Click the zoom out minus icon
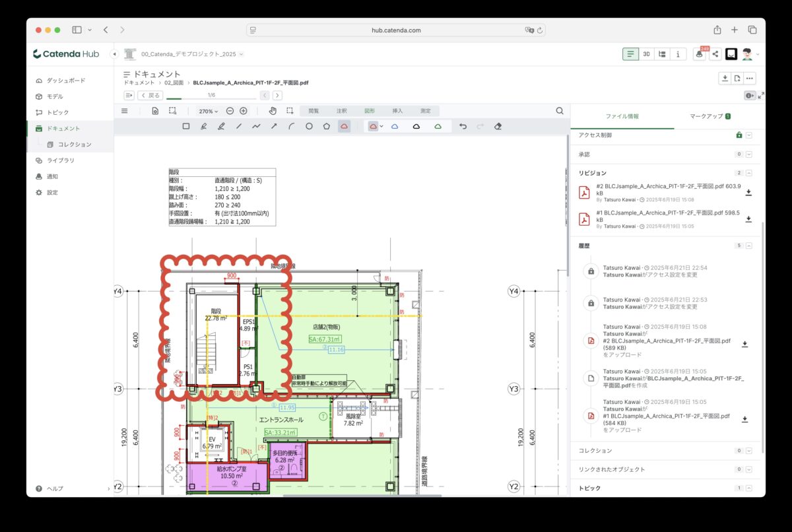Image resolution: width=792 pixels, height=532 pixels. (230, 111)
